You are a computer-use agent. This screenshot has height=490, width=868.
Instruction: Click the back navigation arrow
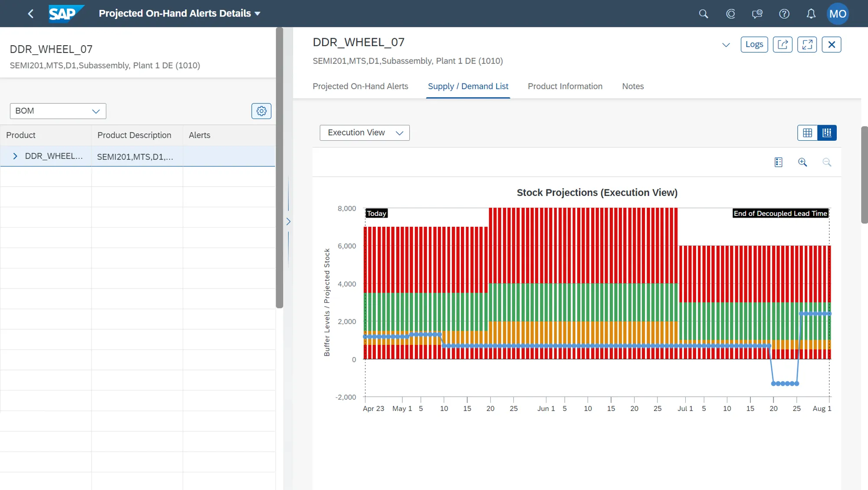click(30, 14)
